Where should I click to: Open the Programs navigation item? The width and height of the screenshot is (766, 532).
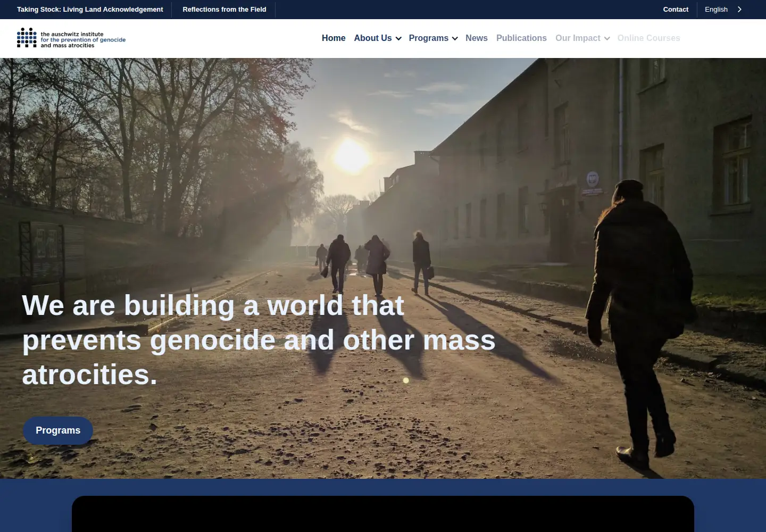pyautogui.click(x=429, y=38)
